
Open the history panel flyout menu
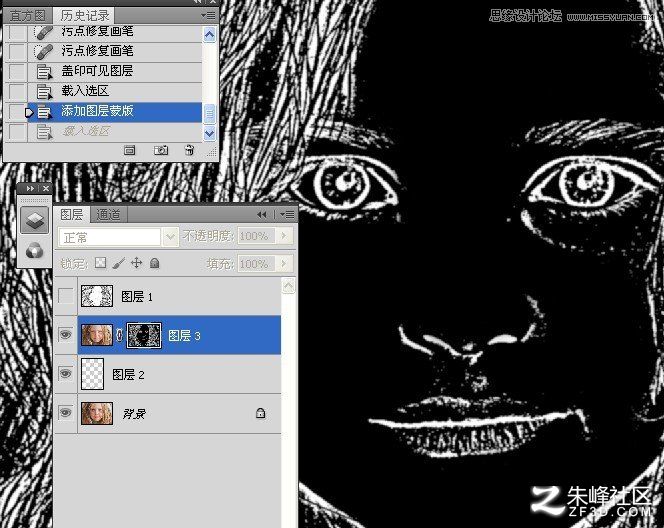(208, 16)
